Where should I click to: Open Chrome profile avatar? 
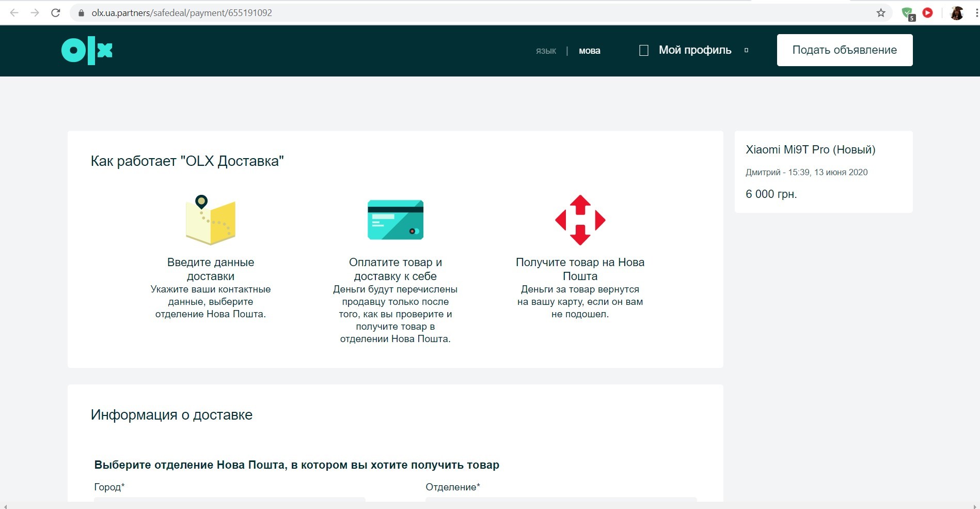(957, 13)
